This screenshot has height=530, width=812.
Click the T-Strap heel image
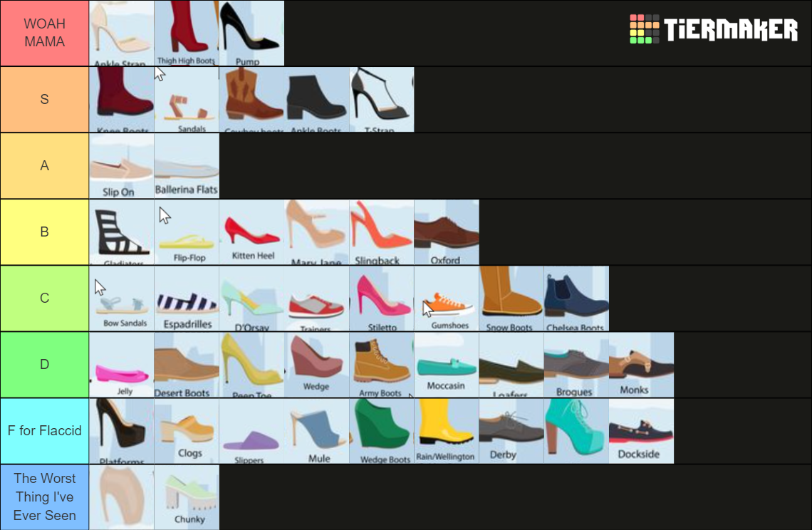[x=380, y=99]
